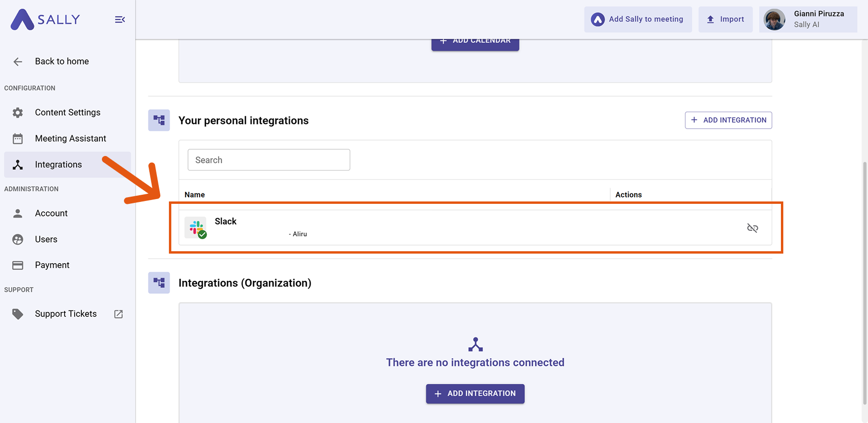
Task: Go to the Account page
Action: (x=51, y=213)
